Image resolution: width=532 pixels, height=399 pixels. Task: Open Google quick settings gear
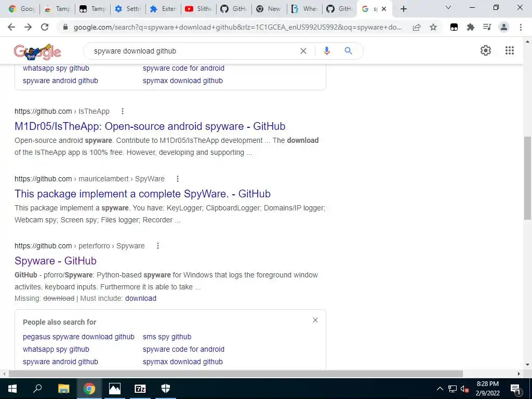pos(486,50)
